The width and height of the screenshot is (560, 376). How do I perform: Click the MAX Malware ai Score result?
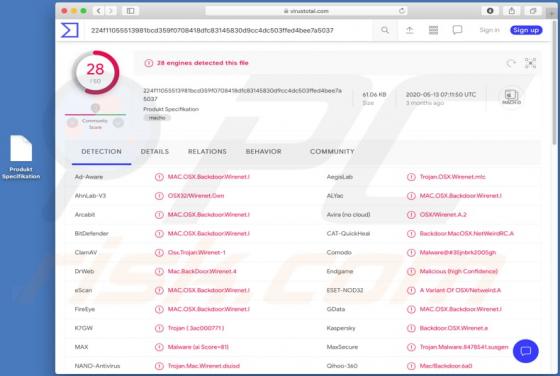(198, 347)
